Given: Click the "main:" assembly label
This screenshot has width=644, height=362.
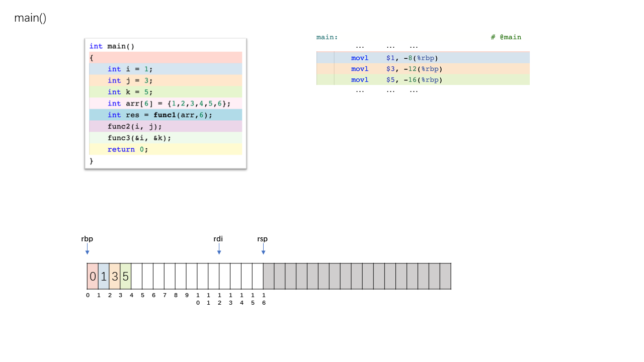Looking at the screenshot, I should click(x=327, y=37).
